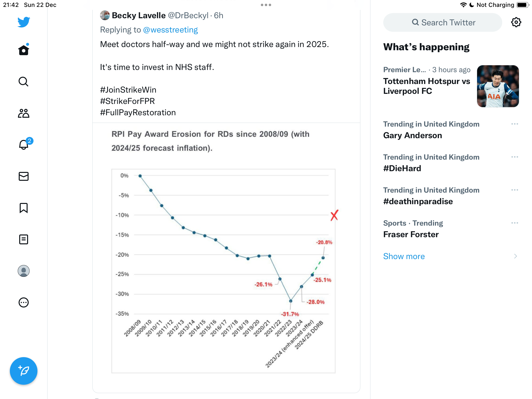This screenshot has height=399, width=532.
Task: Open Tottenham Hotspur vs Liverpool FC story
Action: (427, 86)
